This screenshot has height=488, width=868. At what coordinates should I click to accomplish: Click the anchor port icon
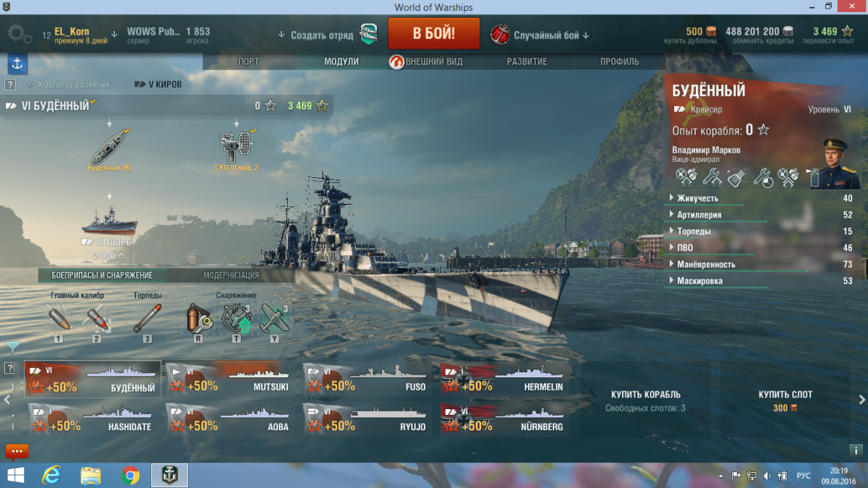[x=17, y=64]
